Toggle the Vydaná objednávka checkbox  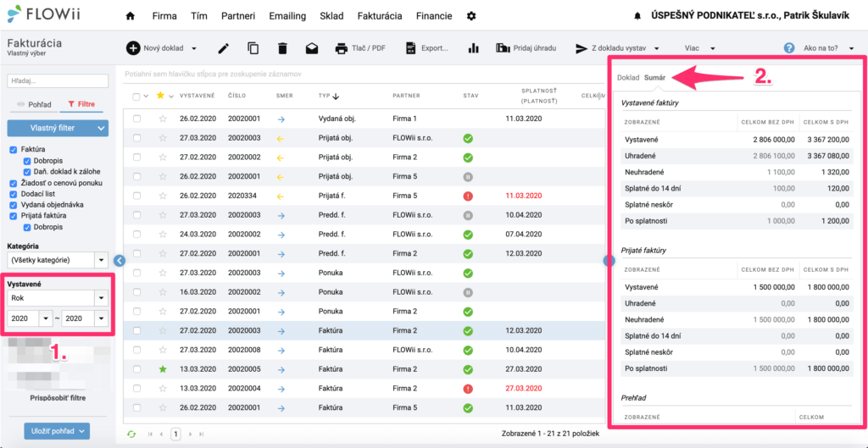[14, 205]
